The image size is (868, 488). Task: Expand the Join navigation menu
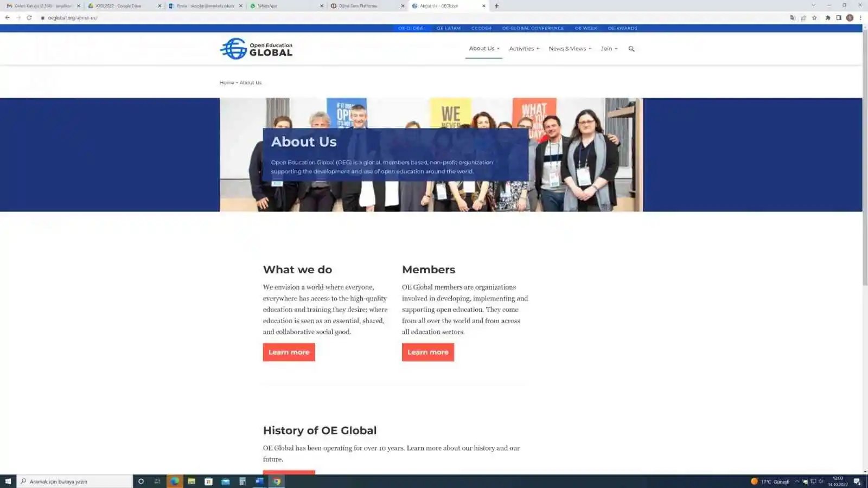[x=609, y=49]
